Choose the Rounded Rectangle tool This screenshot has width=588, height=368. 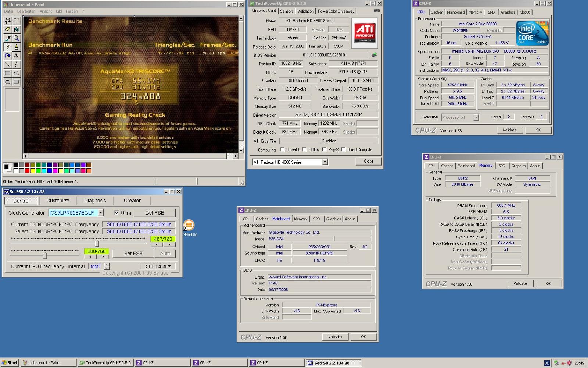tap(16, 82)
